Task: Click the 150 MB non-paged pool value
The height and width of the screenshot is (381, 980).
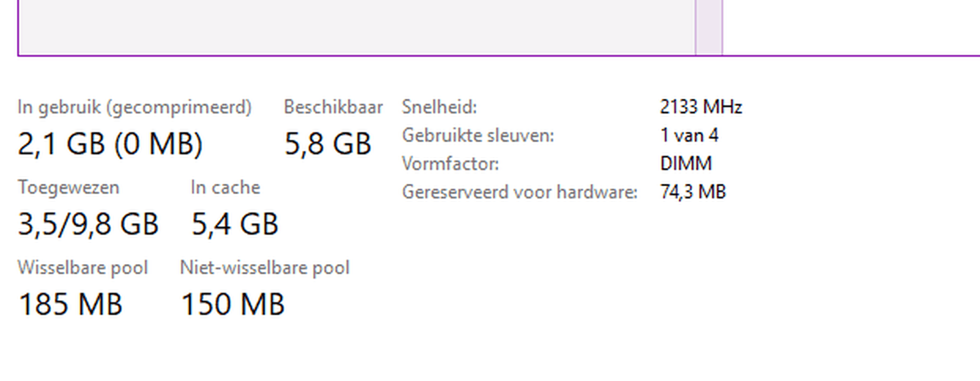Action: point(234,303)
